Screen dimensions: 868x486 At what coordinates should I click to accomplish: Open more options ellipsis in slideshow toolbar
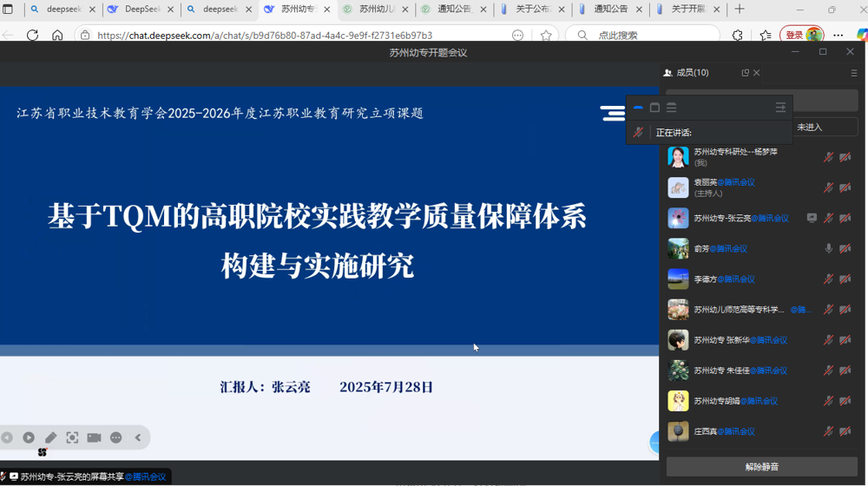pos(116,437)
